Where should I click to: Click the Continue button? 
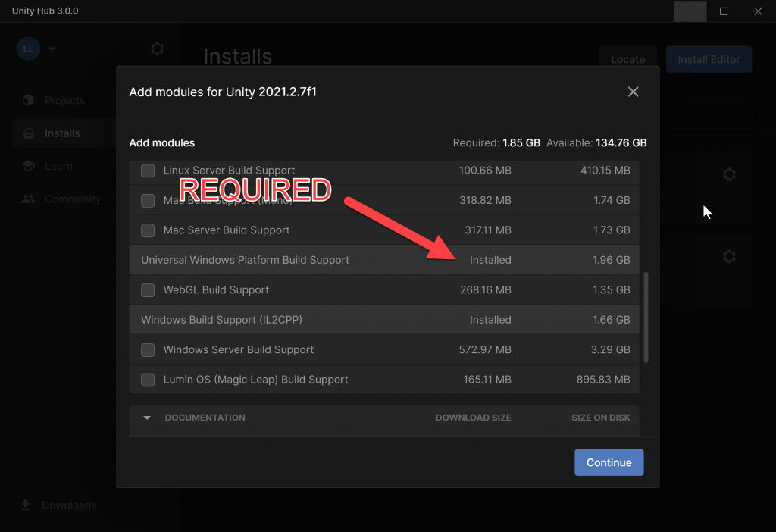point(609,462)
